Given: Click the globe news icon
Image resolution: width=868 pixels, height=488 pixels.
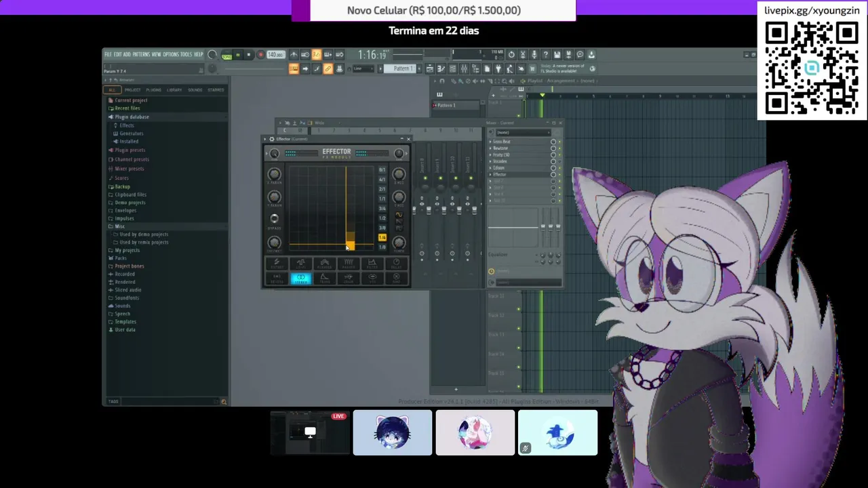Looking at the screenshot, I should pos(592,68).
